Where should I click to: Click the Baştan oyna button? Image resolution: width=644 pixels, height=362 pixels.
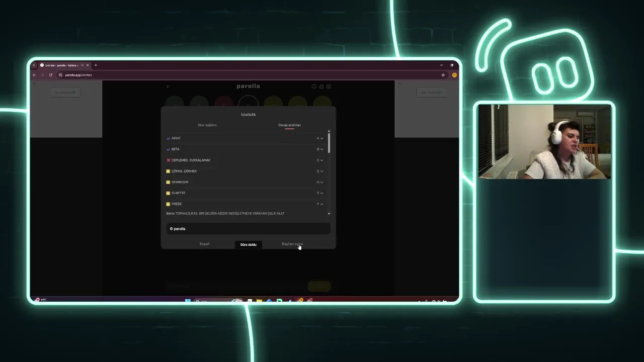pyautogui.click(x=292, y=244)
